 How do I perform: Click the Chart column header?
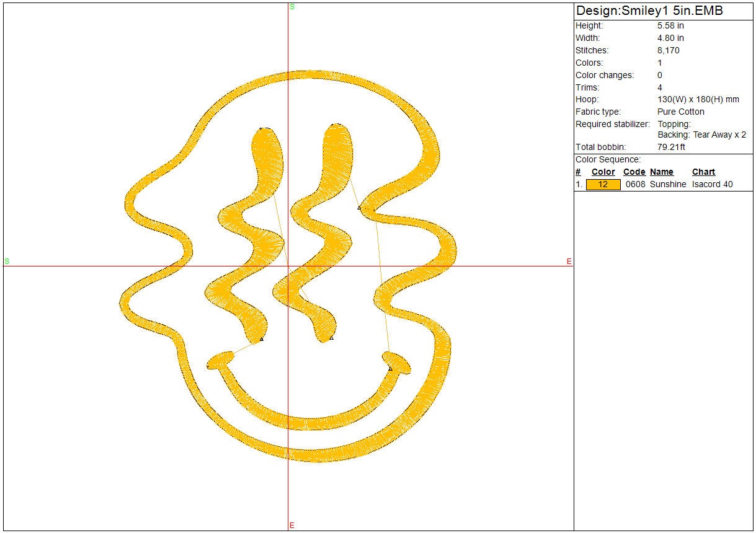click(x=703, y=172)
